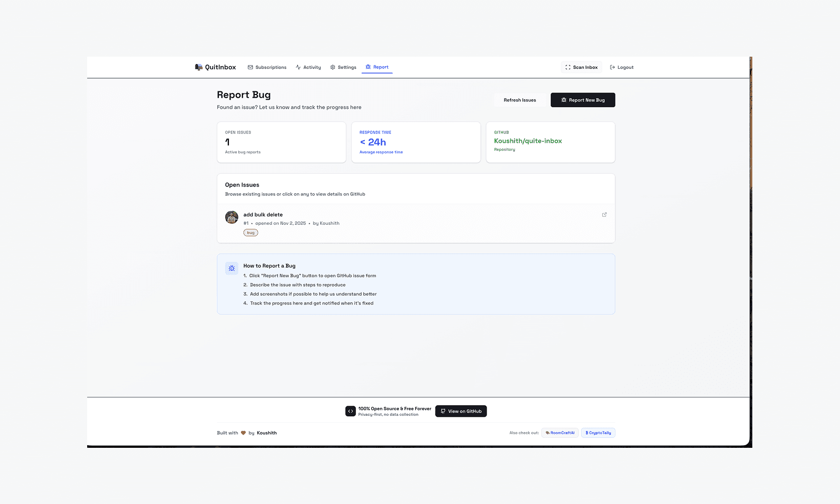Click the Activity pulse icon
Viewport: 840px width, 504px height.
tap(298, 67)
